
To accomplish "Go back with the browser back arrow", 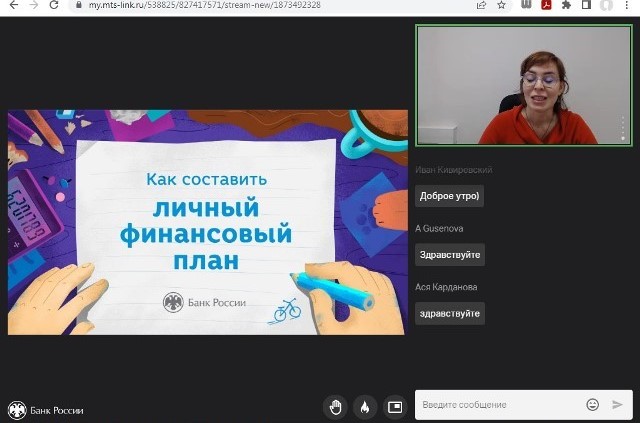I will coord(13,5).
